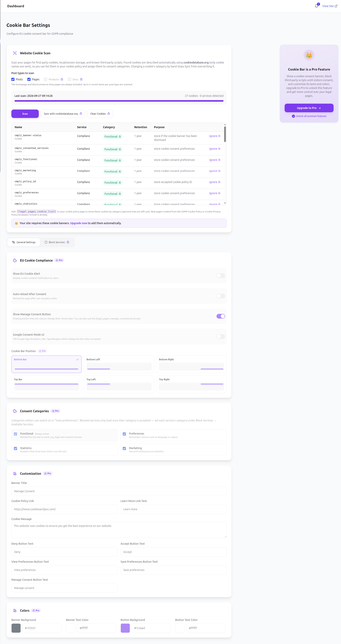Click the Colors section palette icon
This screenshot has height=644, width=341.
point(15,610)
